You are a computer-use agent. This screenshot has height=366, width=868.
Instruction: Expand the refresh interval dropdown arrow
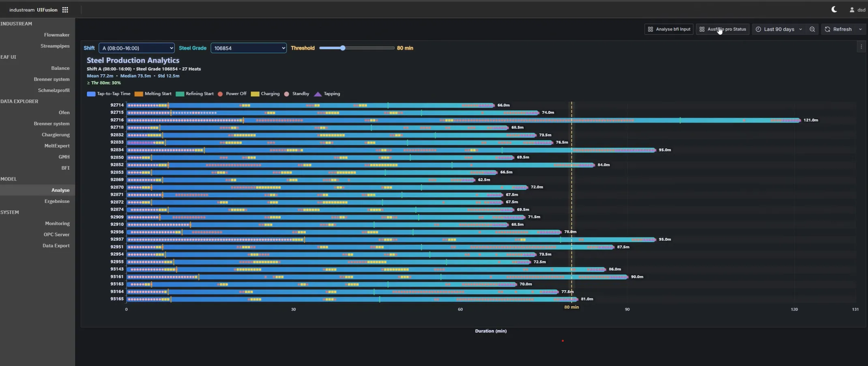click(x=860, y=29)
